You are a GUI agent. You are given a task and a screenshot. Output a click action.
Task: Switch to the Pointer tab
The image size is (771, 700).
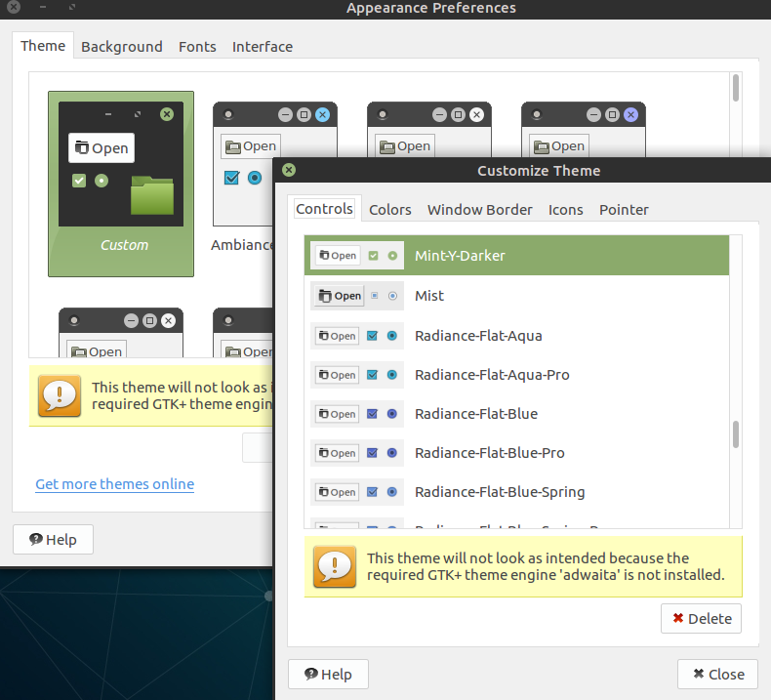[x=624, y=210]
